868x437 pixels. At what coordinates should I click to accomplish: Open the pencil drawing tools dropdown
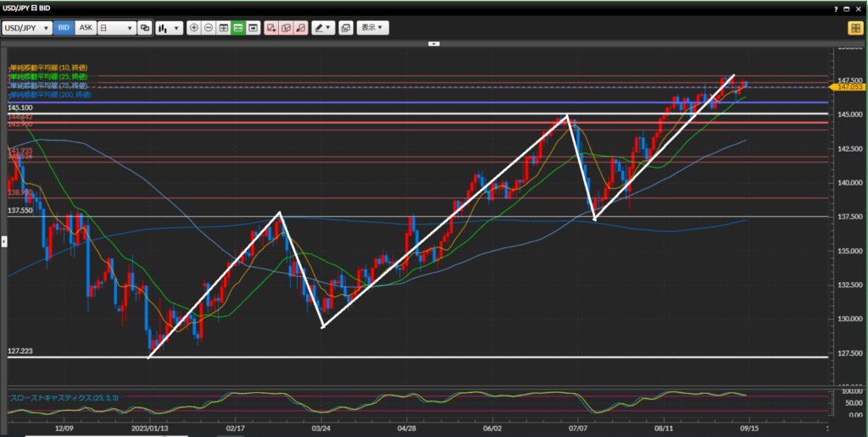323,28
